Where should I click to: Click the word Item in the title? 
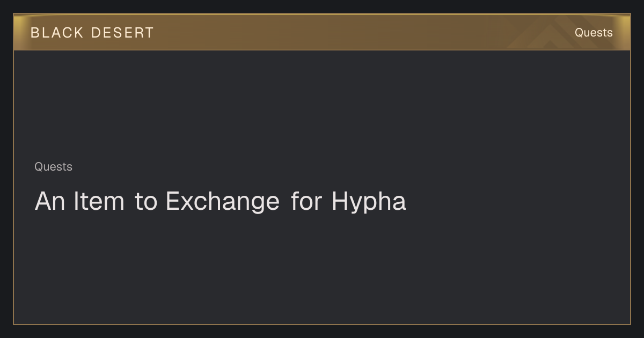coord(99,201)
